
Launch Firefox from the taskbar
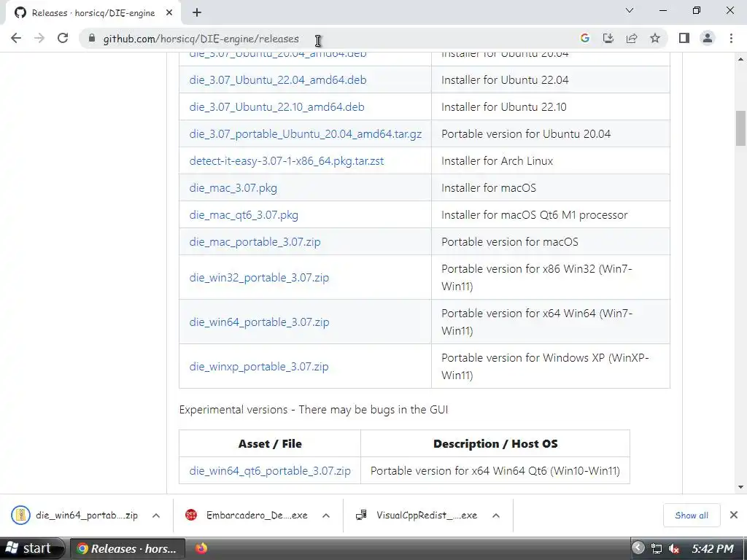pos(201,548)
